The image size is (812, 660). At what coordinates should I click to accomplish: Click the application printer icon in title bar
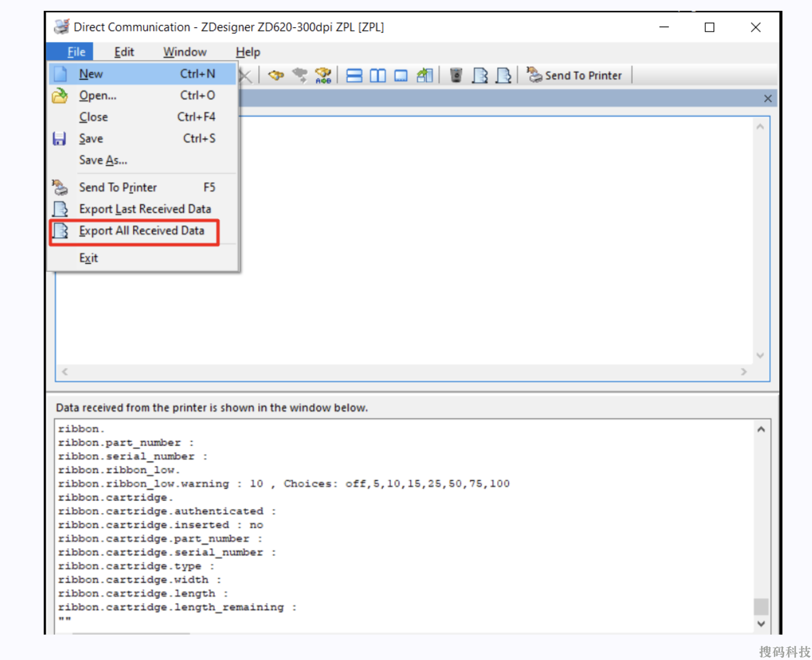coord(62,27)
